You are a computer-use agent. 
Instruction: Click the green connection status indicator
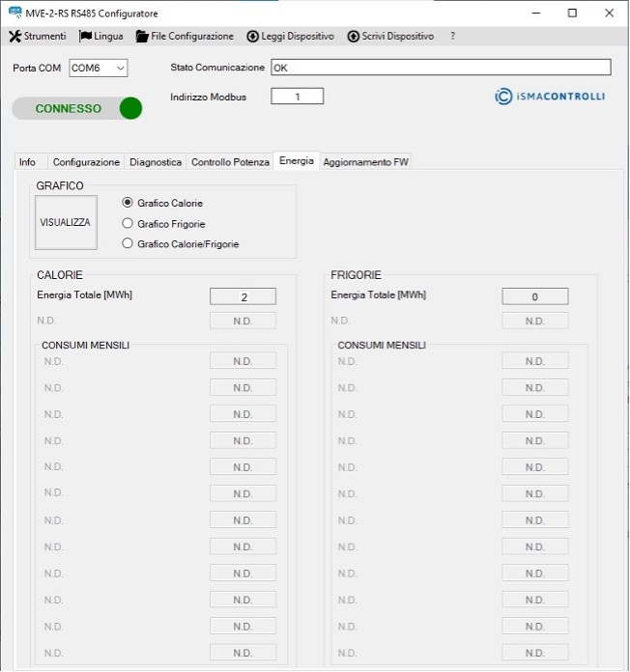click(x=130, y=108)
